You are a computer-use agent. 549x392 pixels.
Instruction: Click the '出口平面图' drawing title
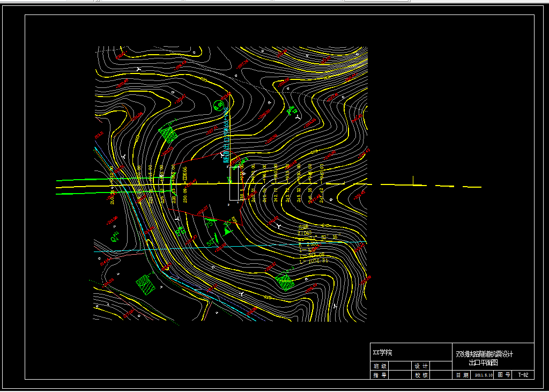[484, 363]
